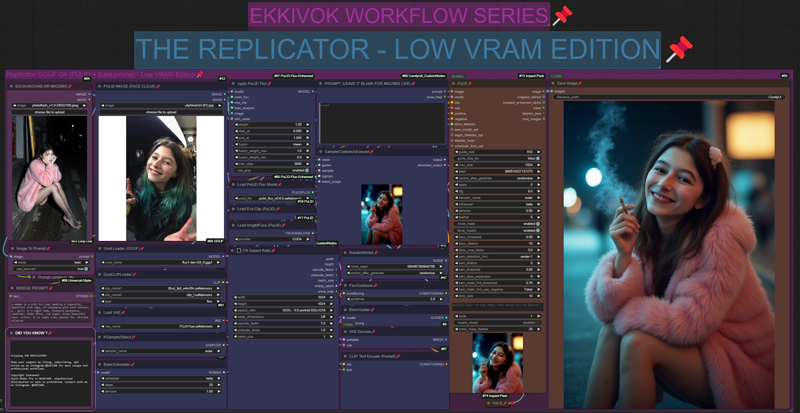Click the #57 PuLID-Flux-Enhanced badge

click(x=293, y=76)
